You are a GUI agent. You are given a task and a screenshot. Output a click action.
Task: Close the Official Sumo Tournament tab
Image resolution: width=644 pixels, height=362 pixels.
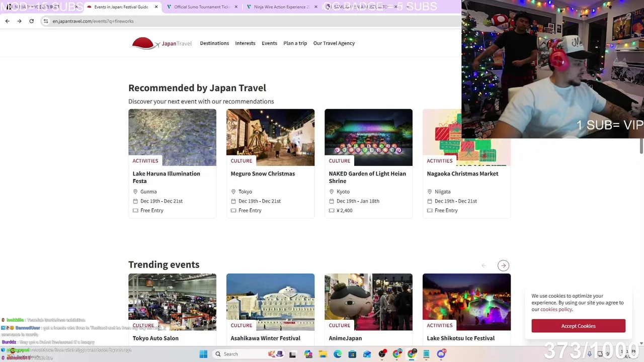pos(236,7)
